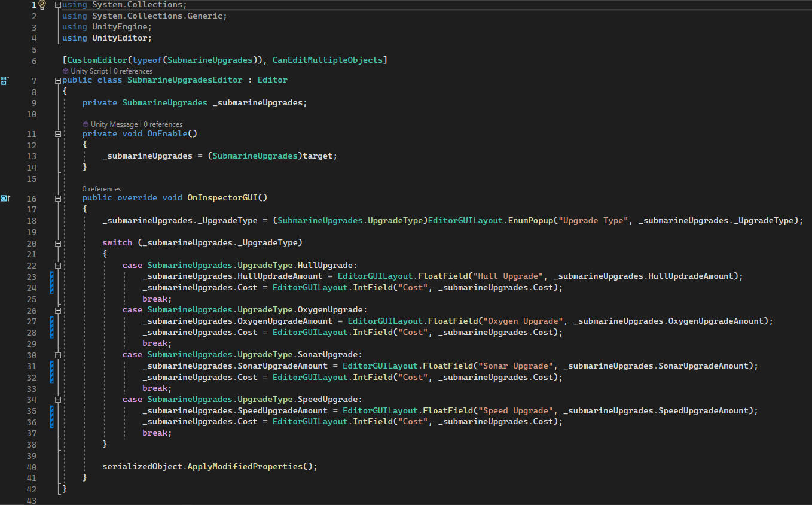The image size is (812, 505).
Task: Collapse the switch statement block
Action: (58, 243)
